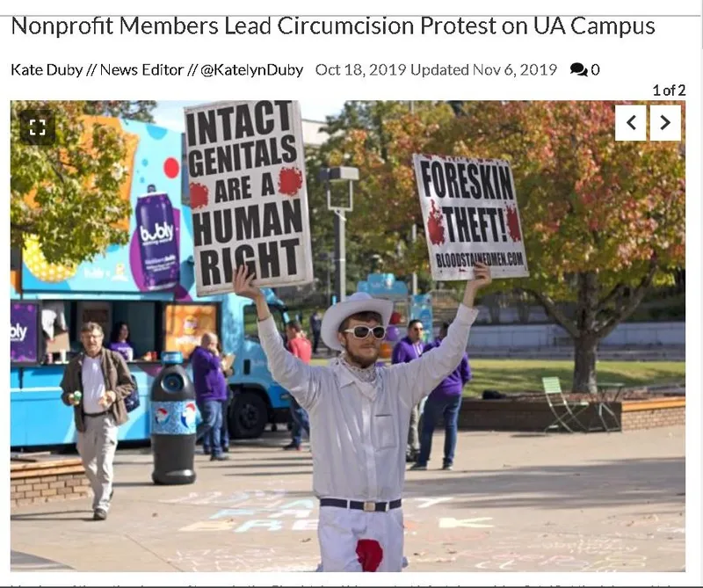Viewport: 703px width, 588px height.
Task: Click the "Intact Genitals" sign in photo
Action: point(247,198)
